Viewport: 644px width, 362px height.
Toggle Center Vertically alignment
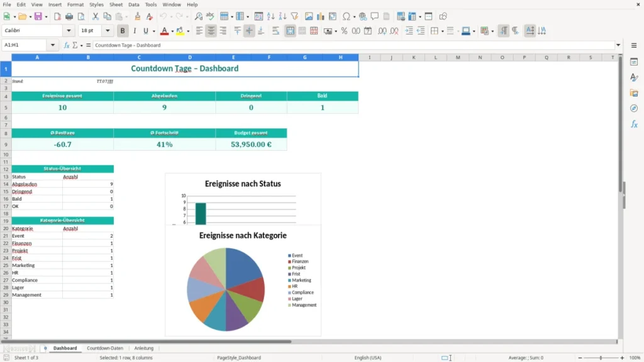tap(249, 31)
